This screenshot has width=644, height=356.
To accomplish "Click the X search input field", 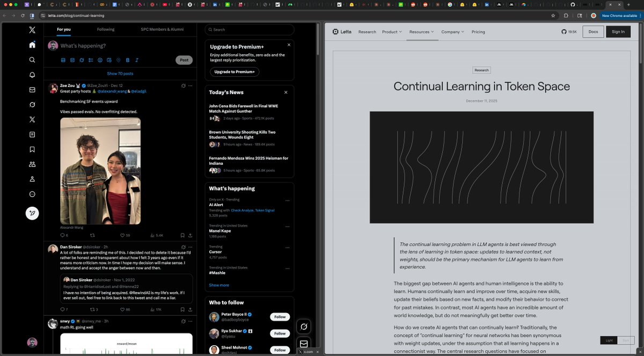I will click(250, 30).
